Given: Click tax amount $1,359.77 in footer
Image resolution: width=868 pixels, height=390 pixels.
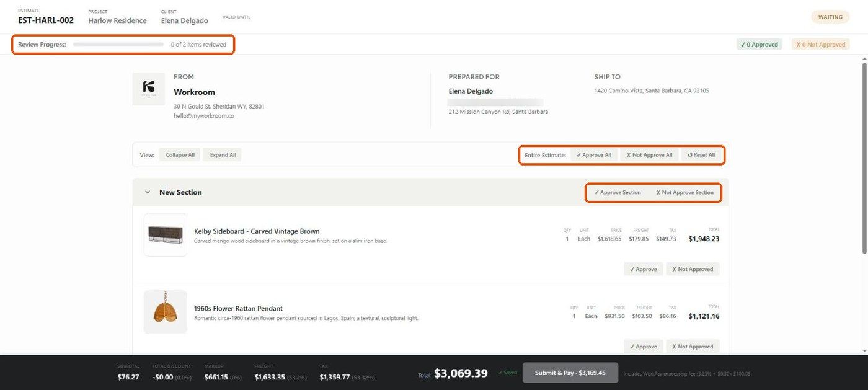Looking at the screenshot, I should coord(335,377).
